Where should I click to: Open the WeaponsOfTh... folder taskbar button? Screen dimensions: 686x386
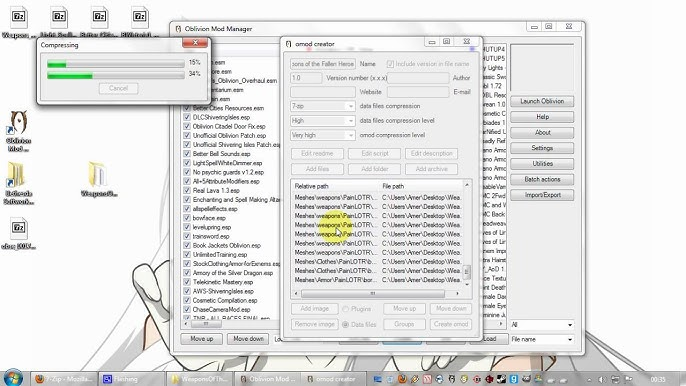[x=199, y=379]
